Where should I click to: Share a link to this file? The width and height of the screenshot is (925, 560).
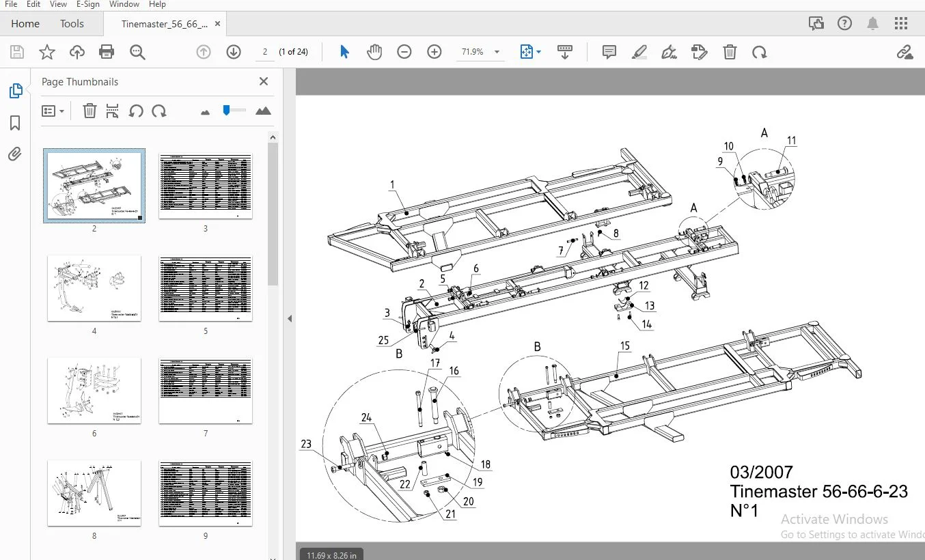coord(905,52)
